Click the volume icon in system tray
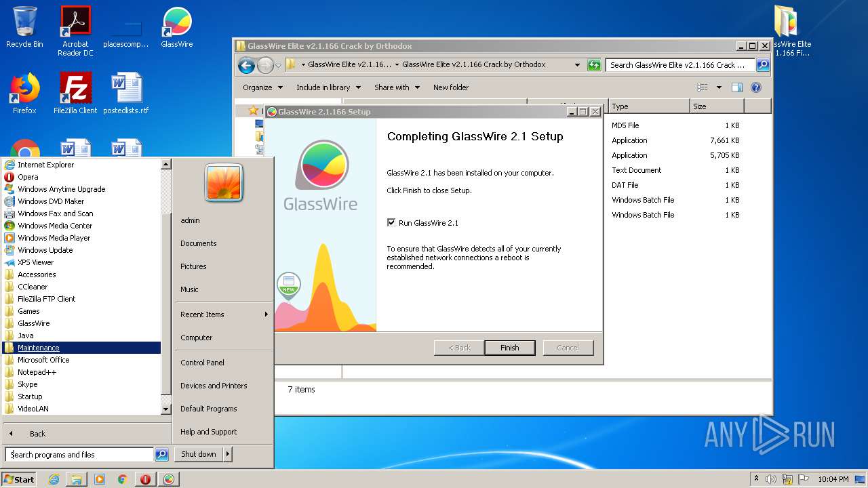This screenshot has height=488, width=868. tap(771, 479)
